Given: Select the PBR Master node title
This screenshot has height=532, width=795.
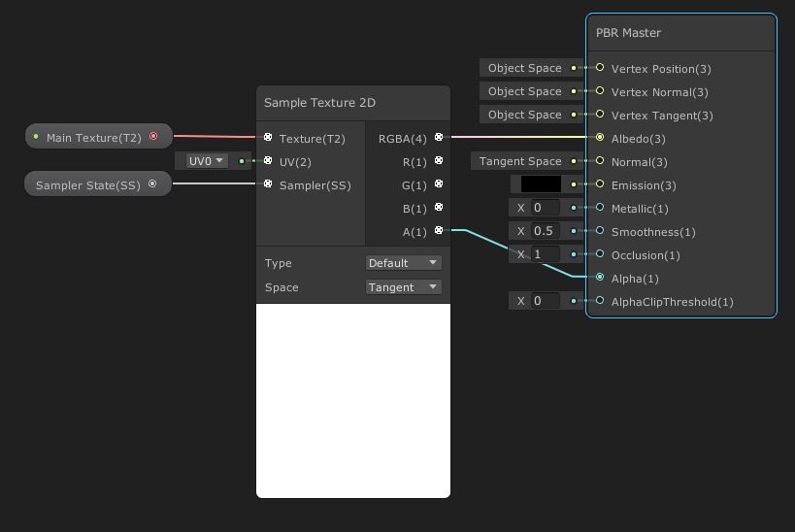Looking at the screenshot, I should 628,33.
